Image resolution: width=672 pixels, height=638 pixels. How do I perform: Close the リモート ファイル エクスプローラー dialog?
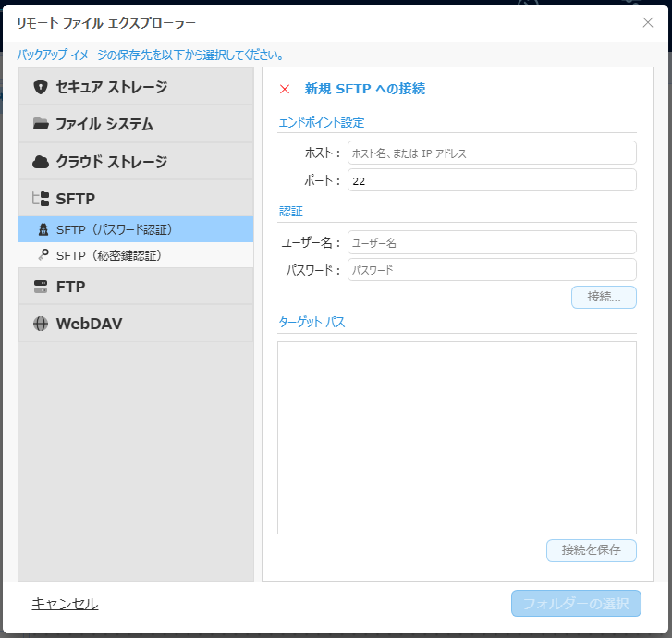[x=648, y=22]
